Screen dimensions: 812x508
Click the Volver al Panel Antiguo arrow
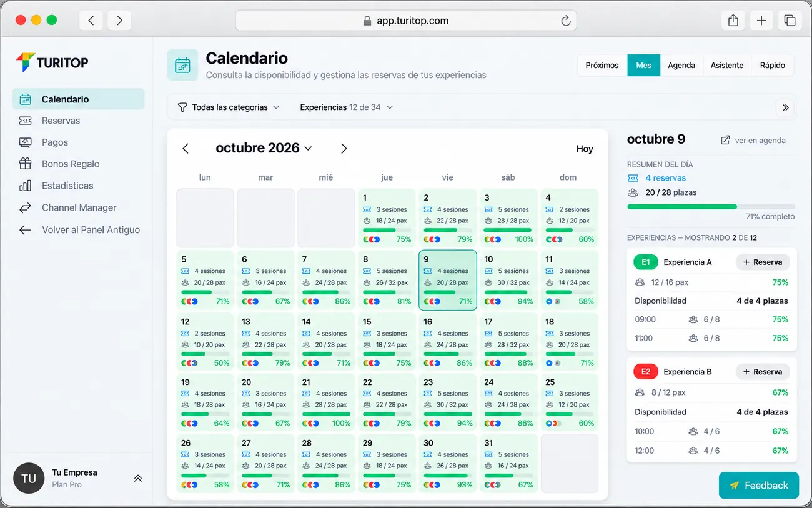point(25,230)
